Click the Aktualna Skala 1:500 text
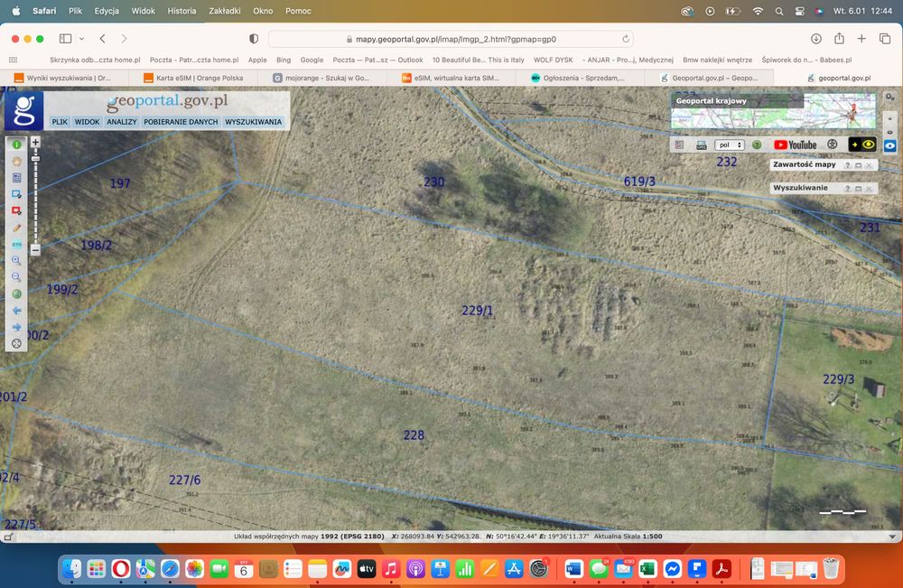This screenshot has width=903, height=588. tap(628, 537)
